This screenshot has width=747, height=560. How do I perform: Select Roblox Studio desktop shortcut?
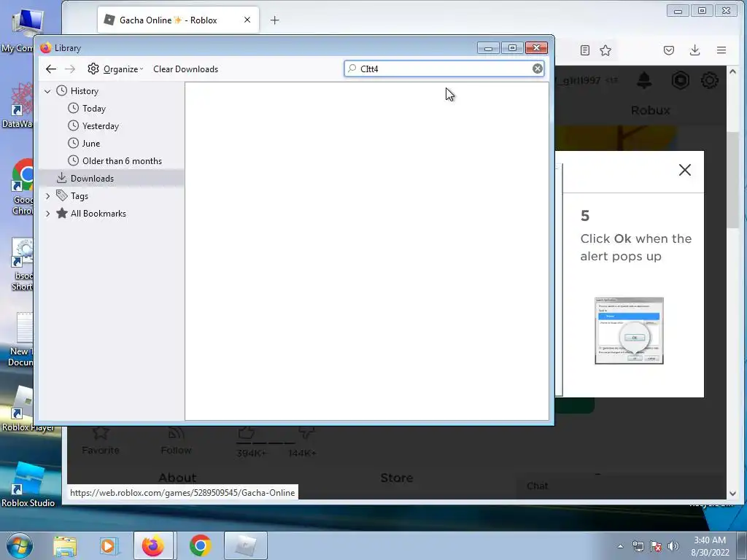(x=28, y=483)
